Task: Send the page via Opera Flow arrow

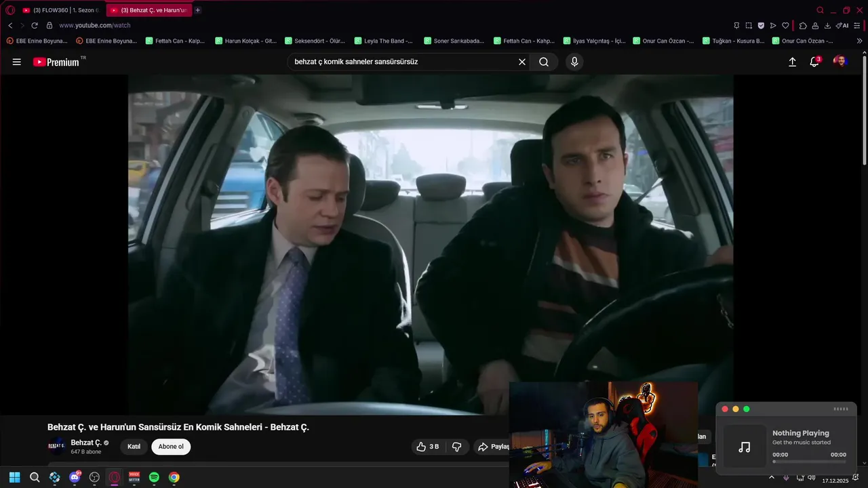Action: [x=773, y=25]
